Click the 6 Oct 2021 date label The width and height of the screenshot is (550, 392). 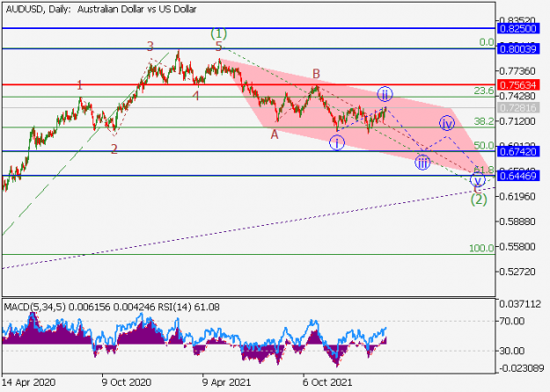(327, 382)
